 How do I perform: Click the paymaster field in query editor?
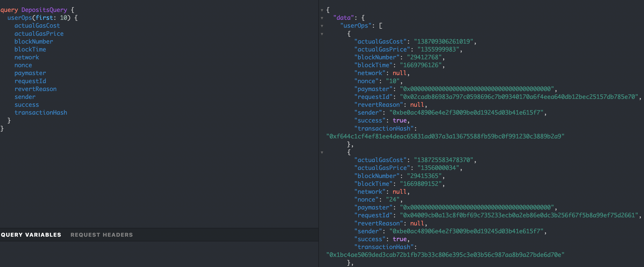coord(29,73)
